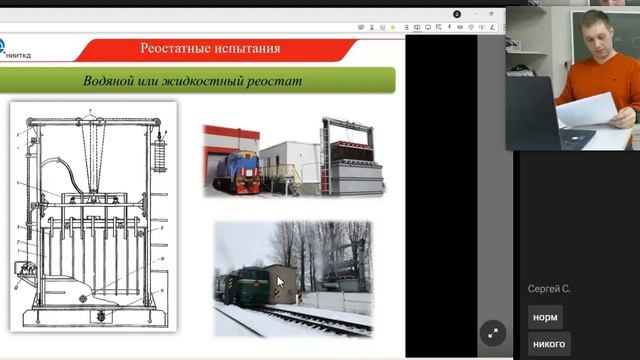This screenshot has width=640, height=360.
Task: Select the presenter's webcam video tile
Action: [x=573, y=78]
